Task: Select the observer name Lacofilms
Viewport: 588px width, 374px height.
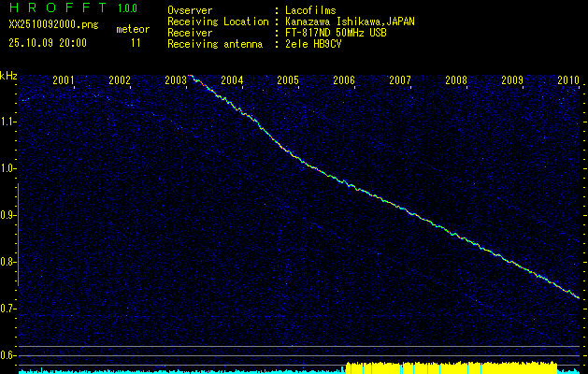Action: coord(310,10)
